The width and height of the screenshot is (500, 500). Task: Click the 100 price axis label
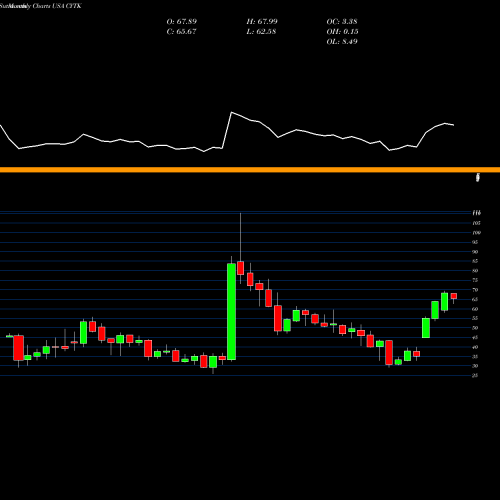point(476,233)
